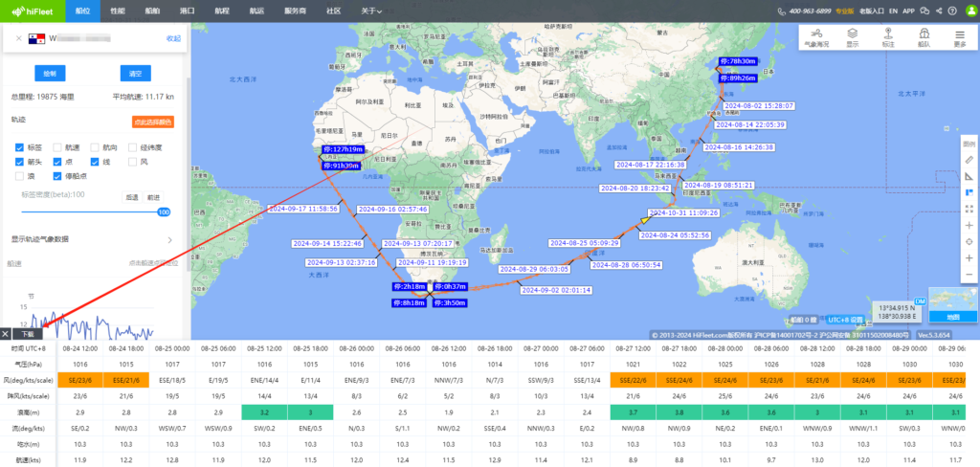Enable the 航速 speed checkbox
This screenshot has width=980, height=467.
coord(56,147)
